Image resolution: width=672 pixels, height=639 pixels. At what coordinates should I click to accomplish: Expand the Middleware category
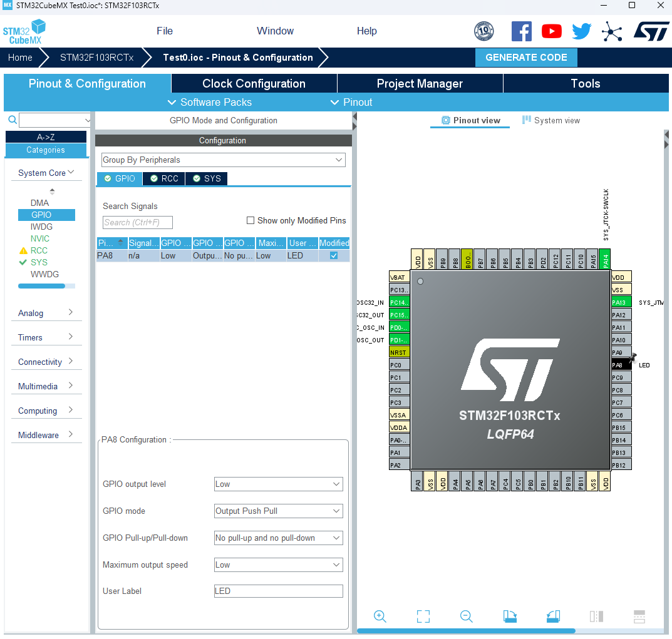point(46,435)
